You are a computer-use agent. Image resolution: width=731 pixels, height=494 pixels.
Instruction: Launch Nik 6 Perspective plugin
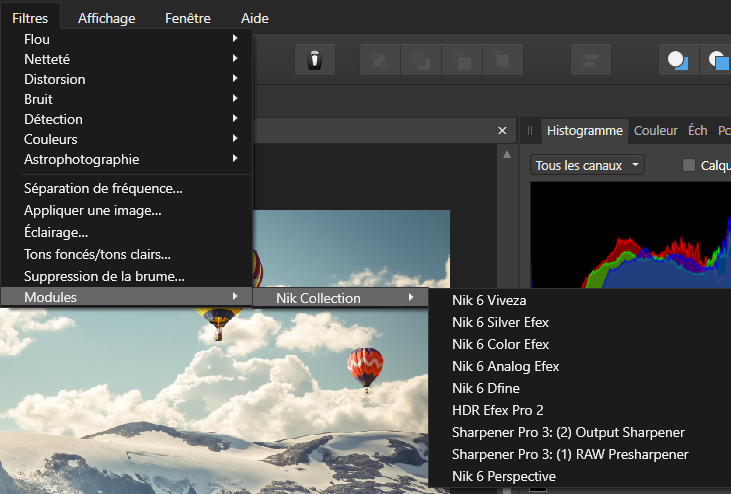(x=579, y=476)
